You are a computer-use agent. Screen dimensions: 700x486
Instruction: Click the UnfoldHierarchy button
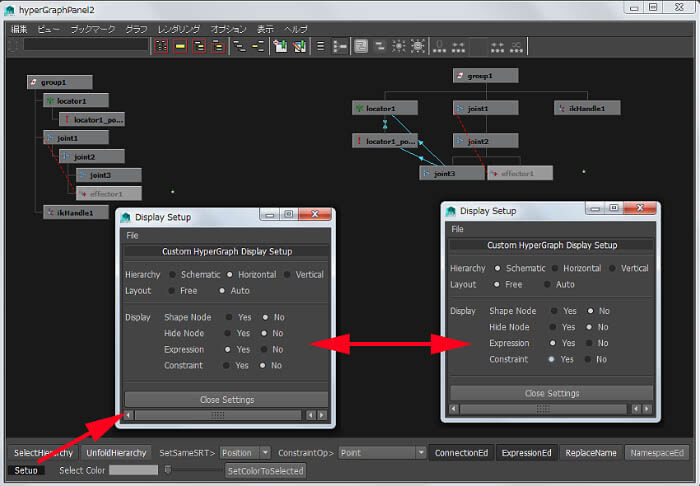pos(116,453)
